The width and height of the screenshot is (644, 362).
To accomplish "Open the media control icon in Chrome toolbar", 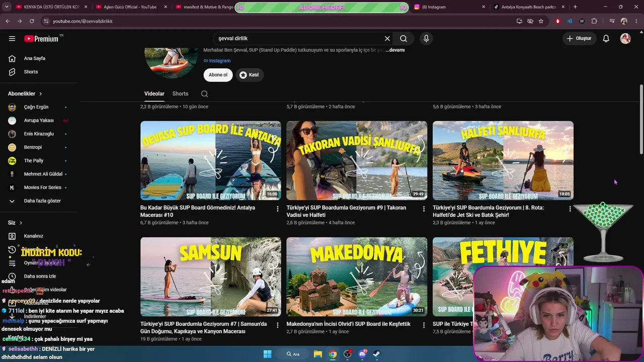I will [612, 21].
